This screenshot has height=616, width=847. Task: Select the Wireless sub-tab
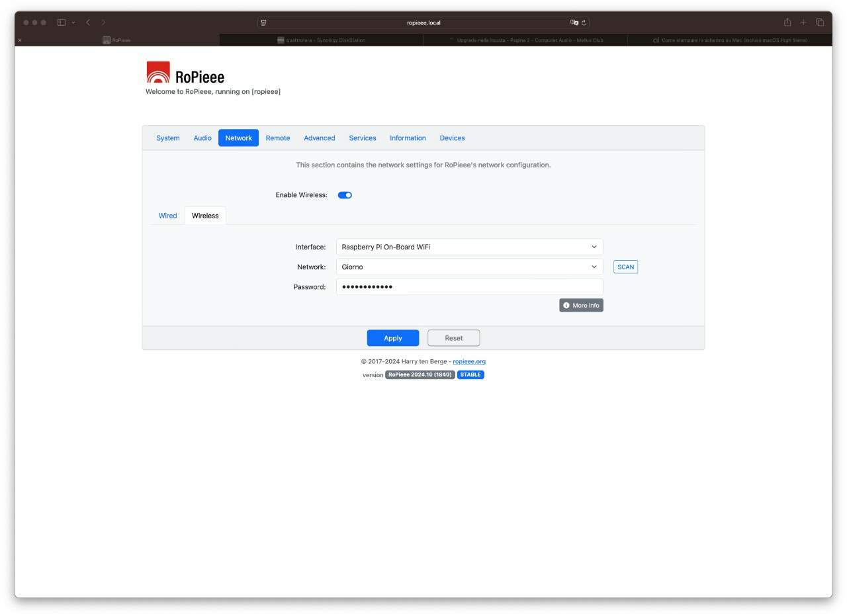click(205, 216)
